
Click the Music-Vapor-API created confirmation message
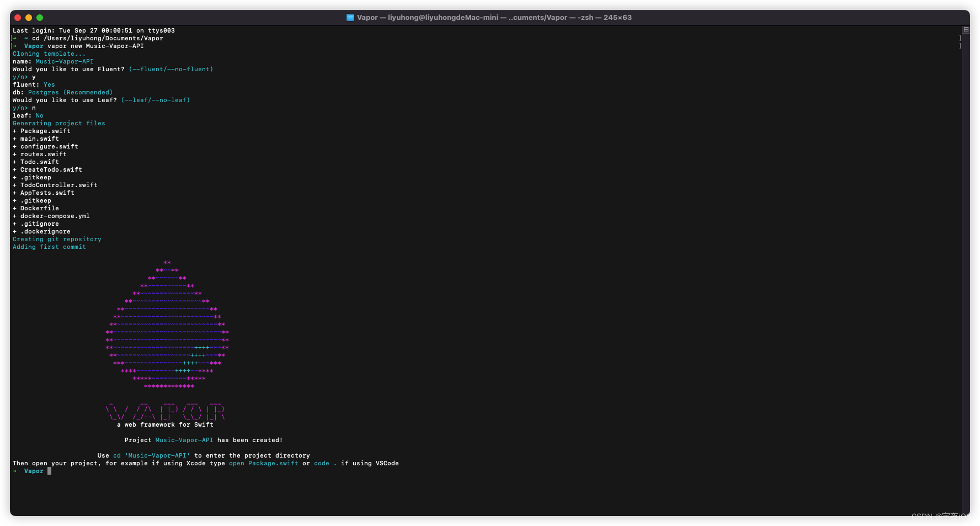tap(204, 440)
